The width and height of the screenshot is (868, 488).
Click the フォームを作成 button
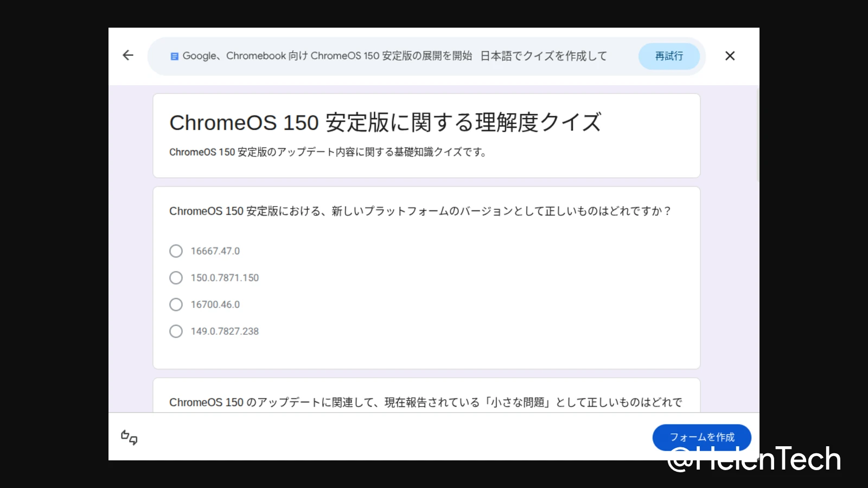pos(702,437)
